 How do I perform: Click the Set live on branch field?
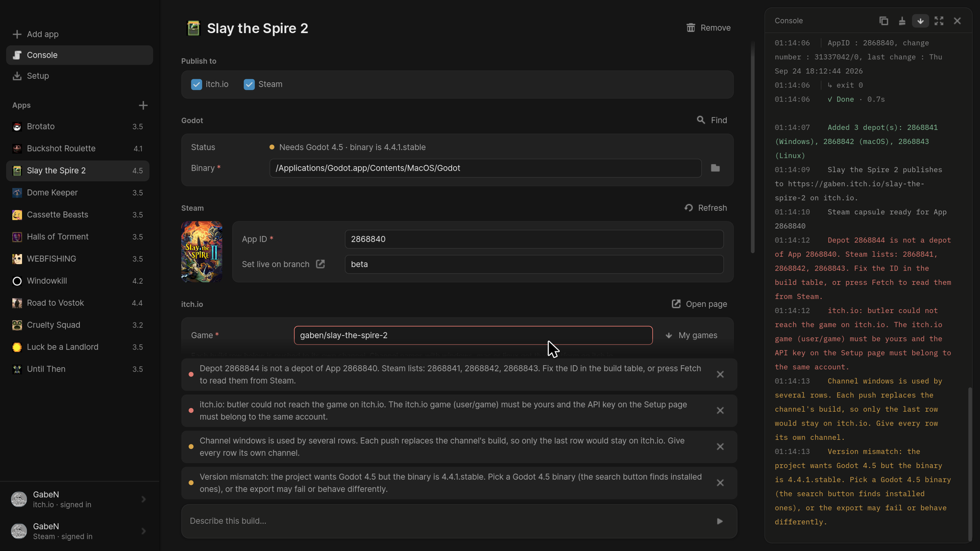point(534,264)
